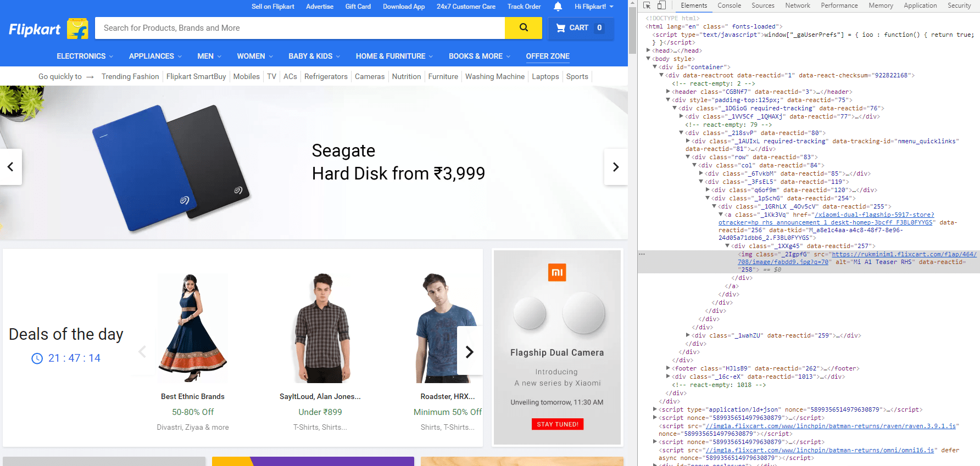This screenshot has width=980, height=466.
Task: Click the Track Order link
Action: (x=524, y=7)
